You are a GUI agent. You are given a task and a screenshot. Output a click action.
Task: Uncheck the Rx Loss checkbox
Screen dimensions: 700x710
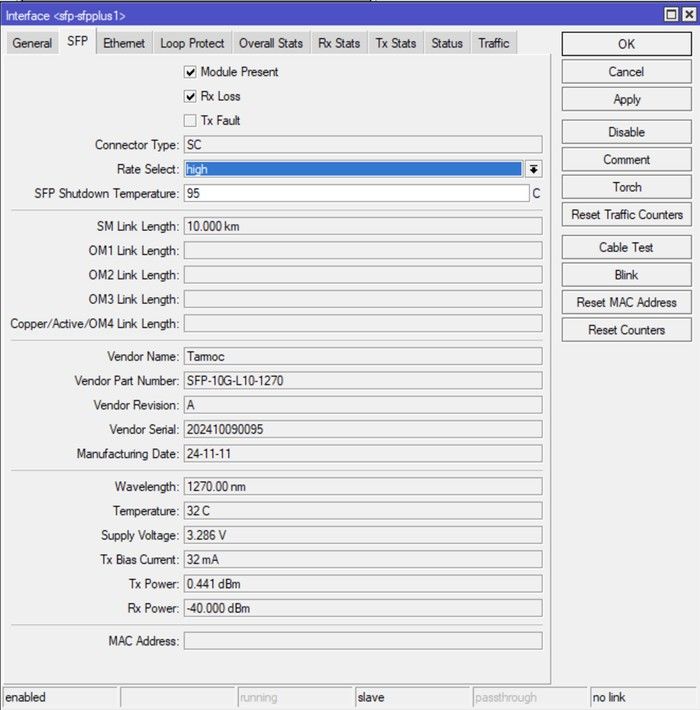click(190, 96)
